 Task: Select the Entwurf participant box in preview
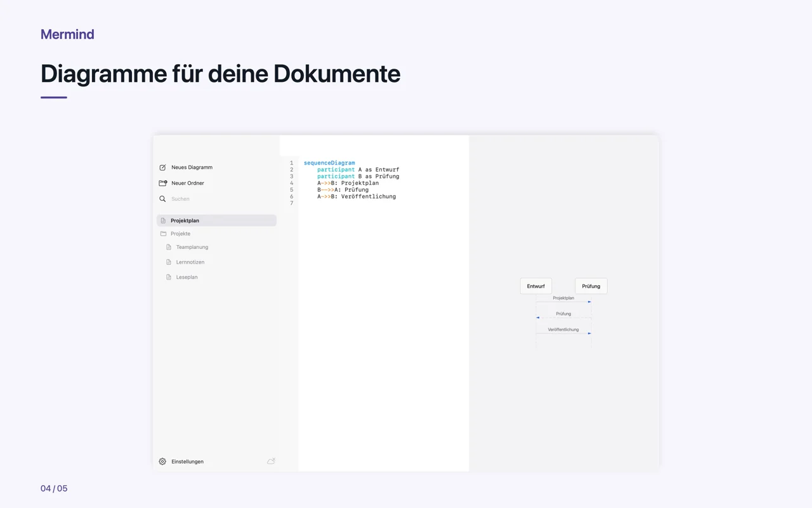point(536,286)
